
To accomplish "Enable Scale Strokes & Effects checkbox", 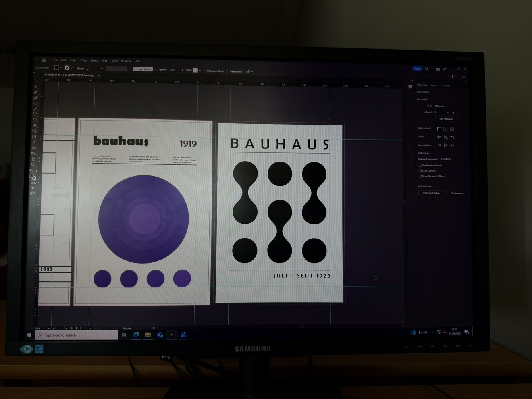I will pos(420,176).
